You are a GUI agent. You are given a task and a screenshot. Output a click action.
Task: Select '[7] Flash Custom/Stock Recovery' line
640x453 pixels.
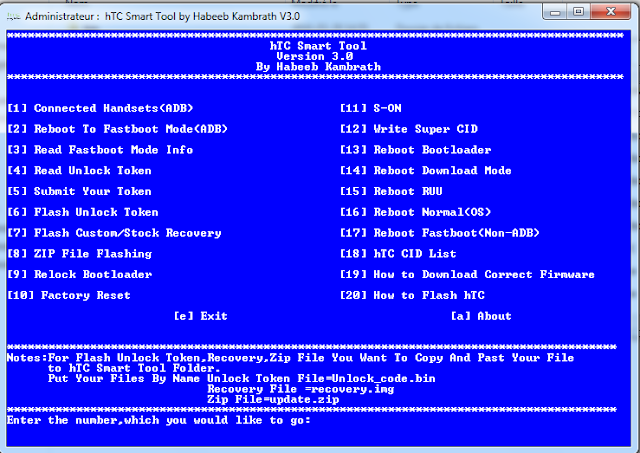pos(114,233)
